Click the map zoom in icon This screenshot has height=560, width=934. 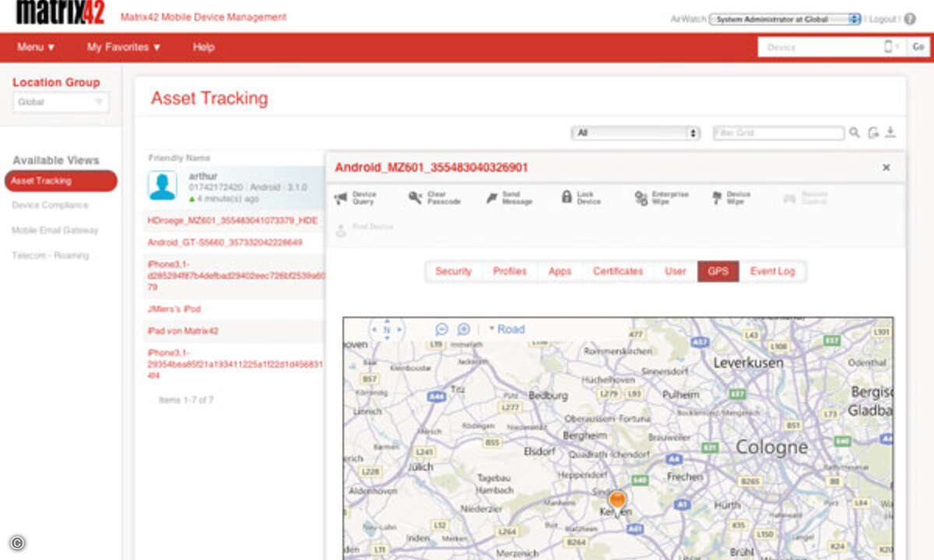point(463,329)
